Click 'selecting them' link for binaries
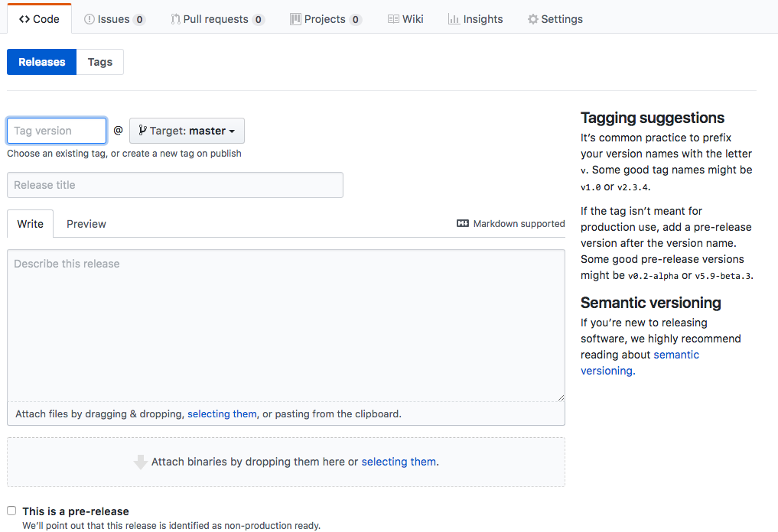The image size is (778, 532). coord(399,462)
